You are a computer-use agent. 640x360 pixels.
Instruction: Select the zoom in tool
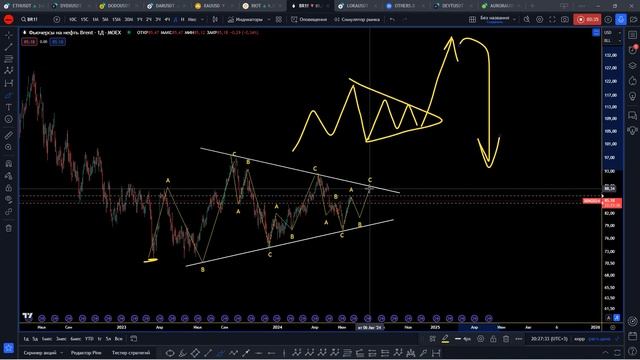(9, 147)
